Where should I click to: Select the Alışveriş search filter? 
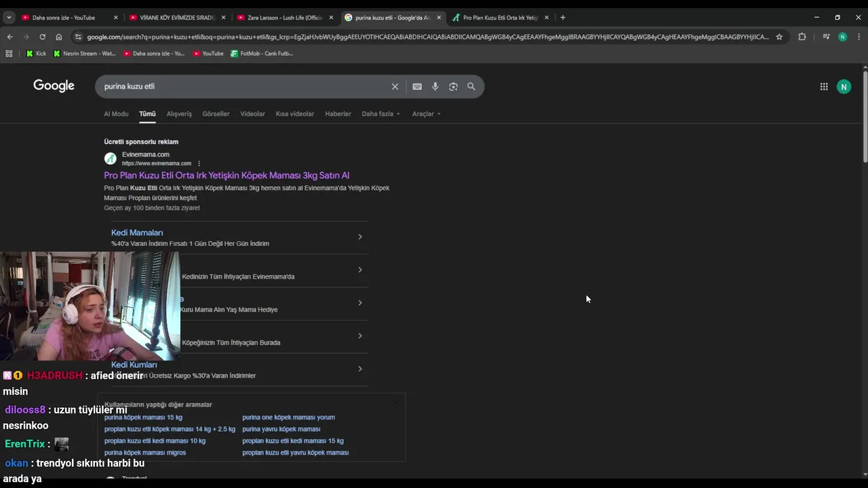(179, 114)
